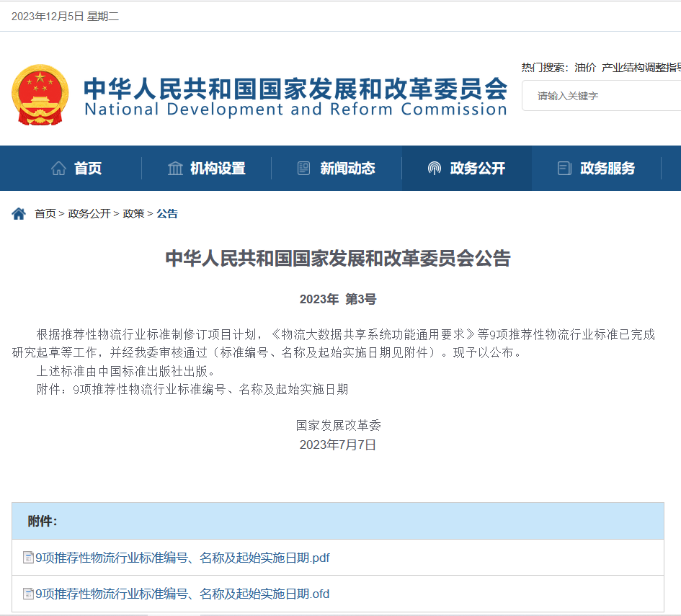681x616 pixels.
Task: Download the 9项推荐性物流行业标准 ofd attachment
Action: [182, 594]
